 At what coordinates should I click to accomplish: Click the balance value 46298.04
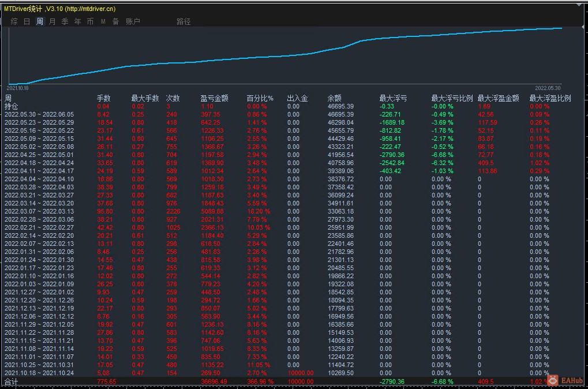[340, 123]
